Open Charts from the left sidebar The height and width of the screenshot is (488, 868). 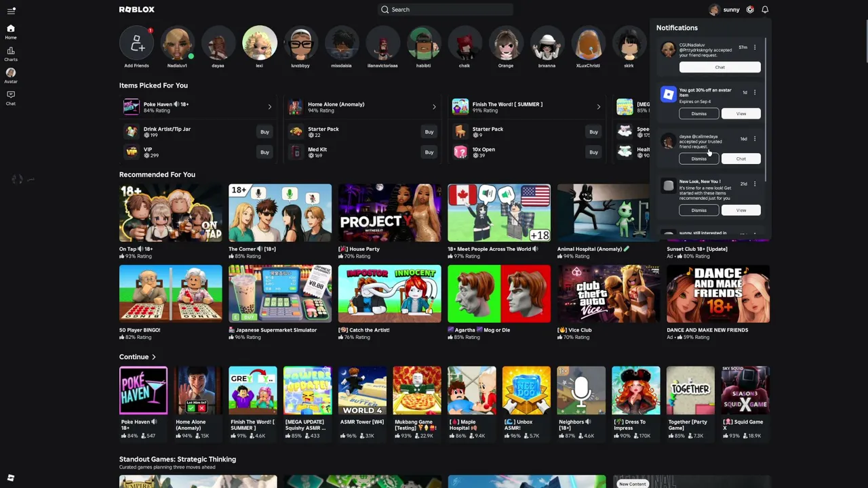click(x=11, y=54)
